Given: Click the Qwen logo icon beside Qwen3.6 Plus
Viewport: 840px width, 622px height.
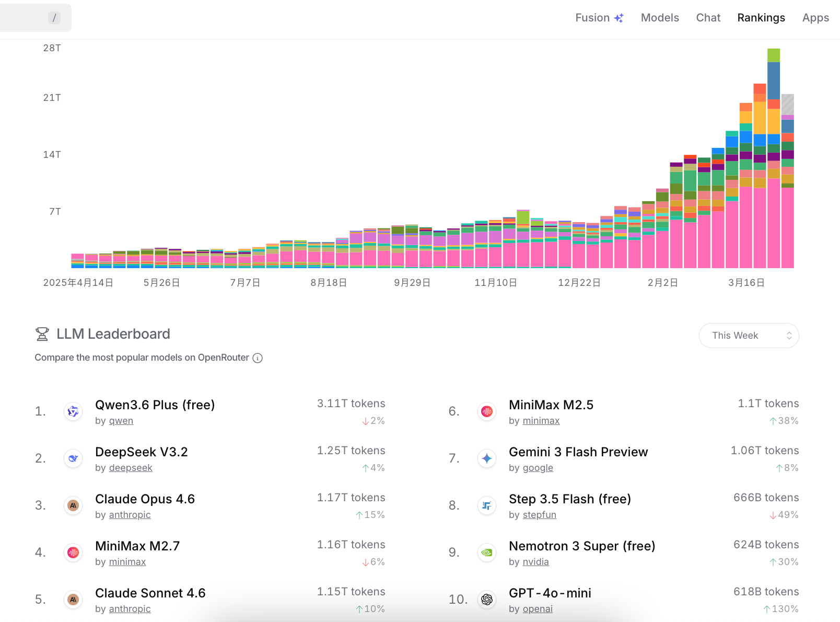Looking at the screenshot, I should (73, 412).
